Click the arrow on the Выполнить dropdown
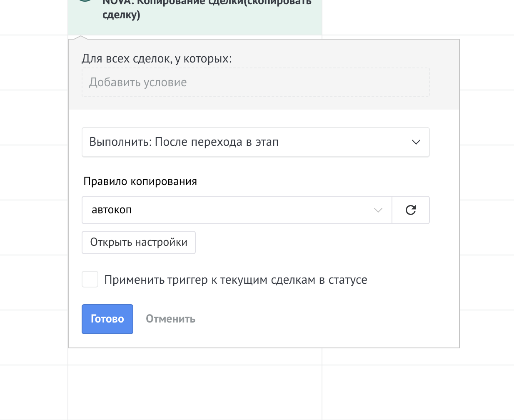This screenshot has height=420, width=514. coord(416,142)
